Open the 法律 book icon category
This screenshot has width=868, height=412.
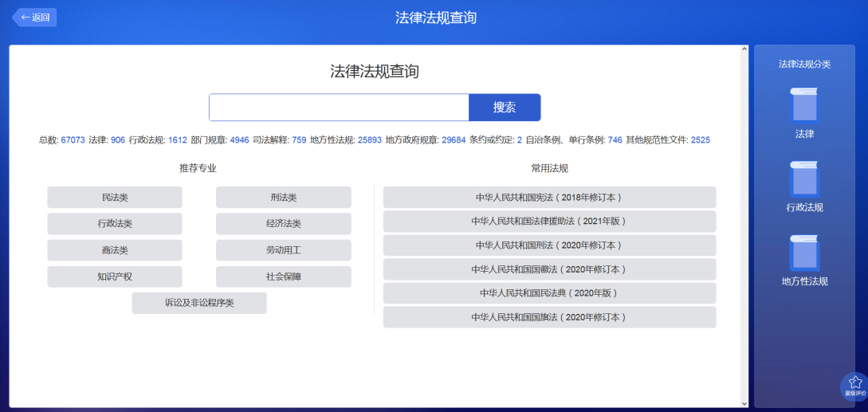(x=804, y=105)
